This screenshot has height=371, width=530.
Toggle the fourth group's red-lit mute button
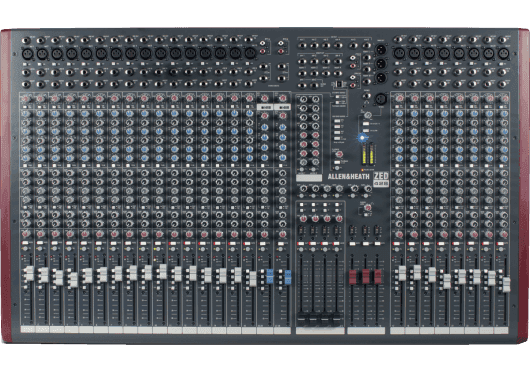[336, 244]
